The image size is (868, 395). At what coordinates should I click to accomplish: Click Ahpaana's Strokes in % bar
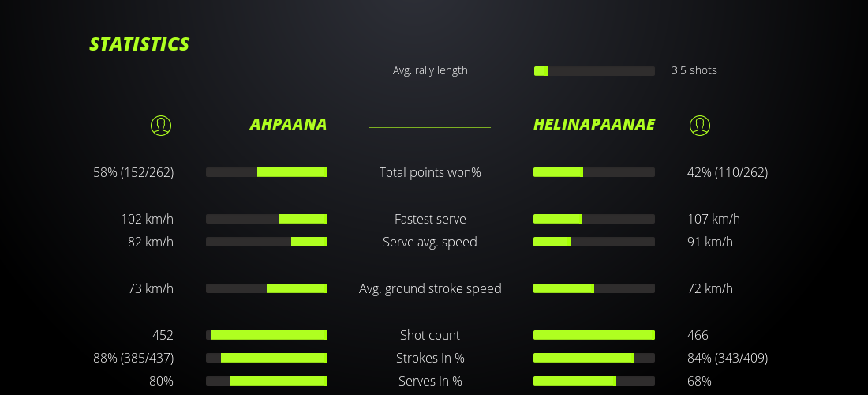point(267,358)
